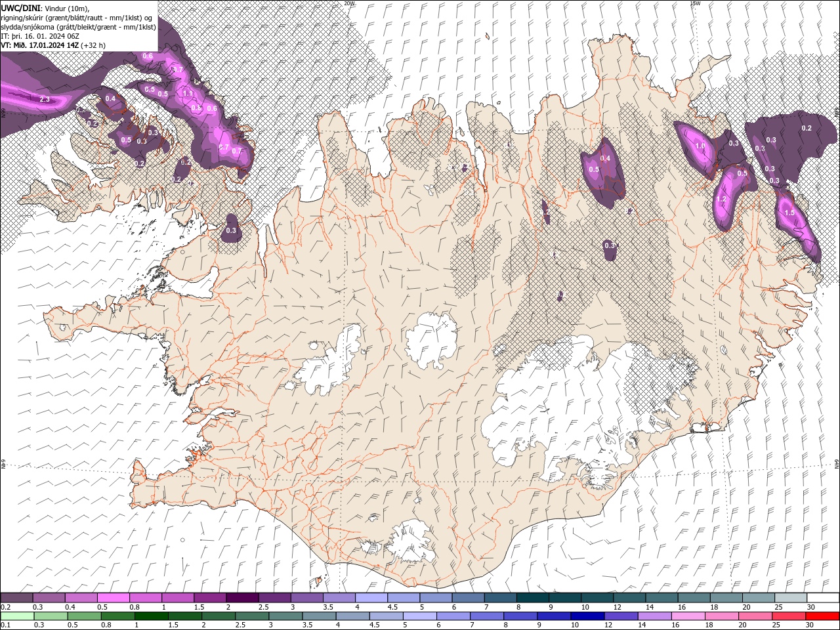Screen dimensions: 840x630
Task: Click the 1.5 snowfall value label
Action: pos(789,213)
